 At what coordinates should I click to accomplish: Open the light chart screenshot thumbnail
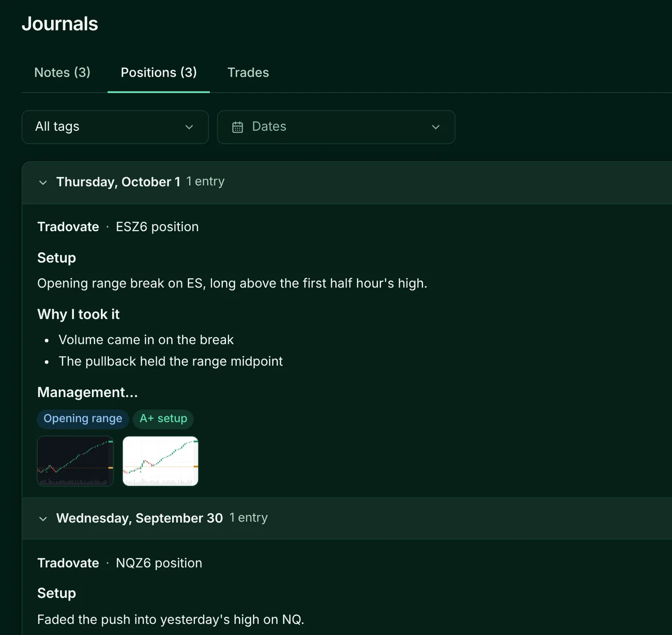tap(160, 461)
